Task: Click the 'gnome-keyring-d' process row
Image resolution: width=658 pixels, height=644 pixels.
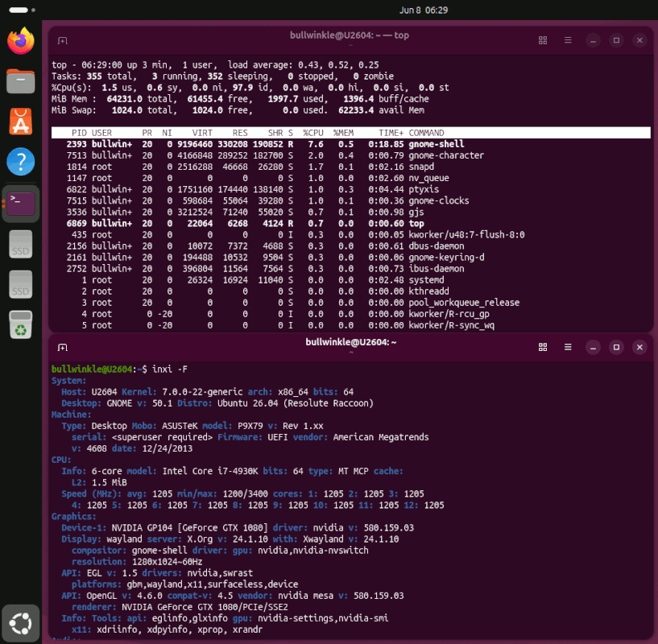Action: [x=351, y=257]
